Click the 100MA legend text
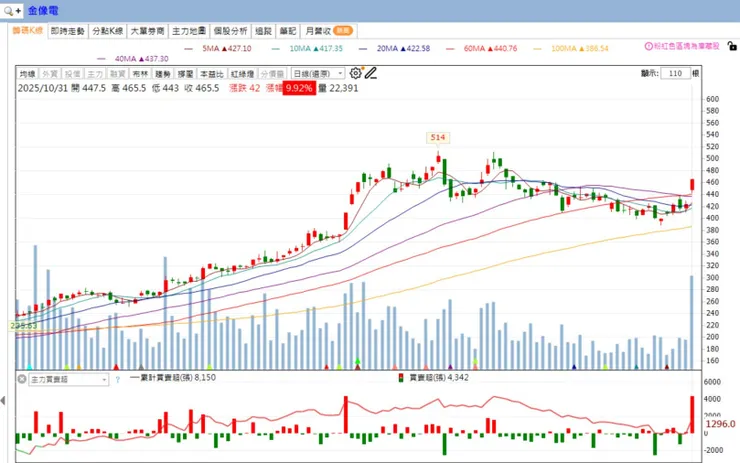This screenshot has width=740, height=463. (580, 48)
